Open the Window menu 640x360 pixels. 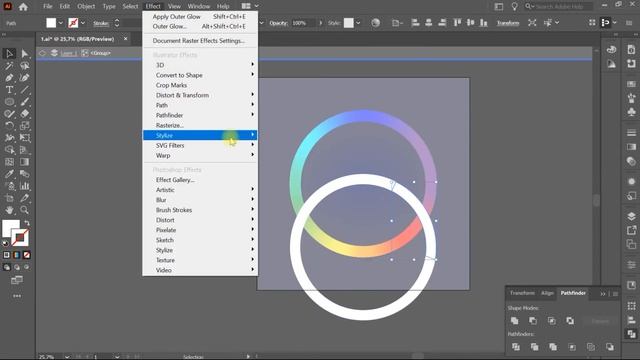click(199, 6)
